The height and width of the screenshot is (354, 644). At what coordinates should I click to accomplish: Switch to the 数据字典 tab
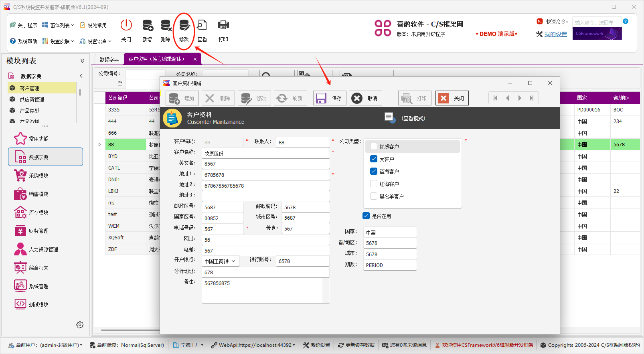click(x=109, y=59)
